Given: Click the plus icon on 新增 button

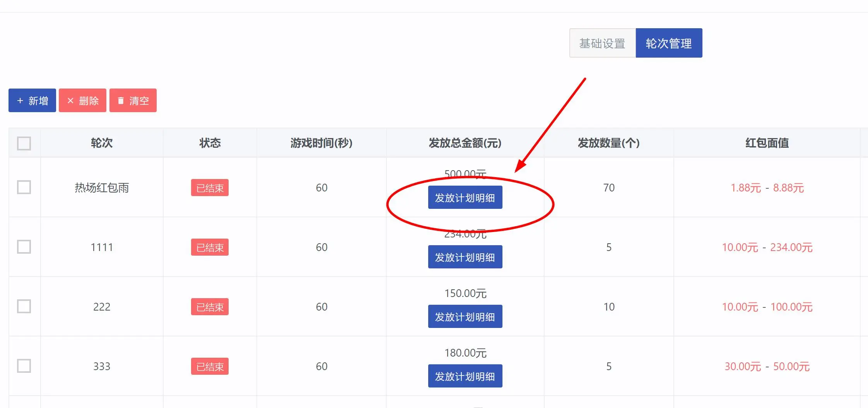Looking at the screenshot, I should pyautogui.click(x=20, y=101).
